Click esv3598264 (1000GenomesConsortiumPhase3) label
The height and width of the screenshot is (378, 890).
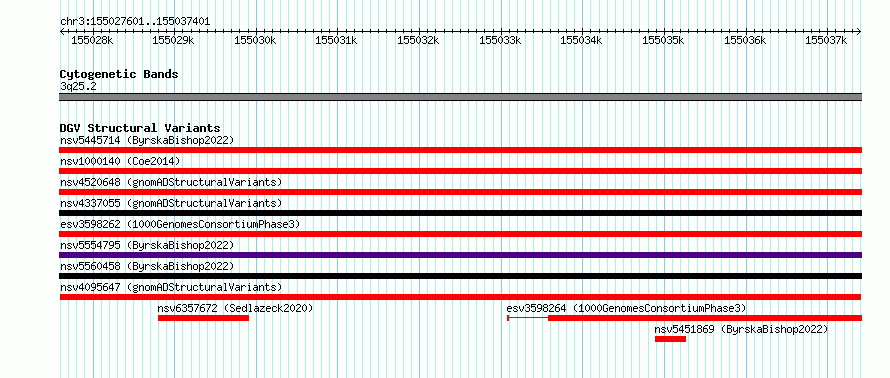[626, 308]
